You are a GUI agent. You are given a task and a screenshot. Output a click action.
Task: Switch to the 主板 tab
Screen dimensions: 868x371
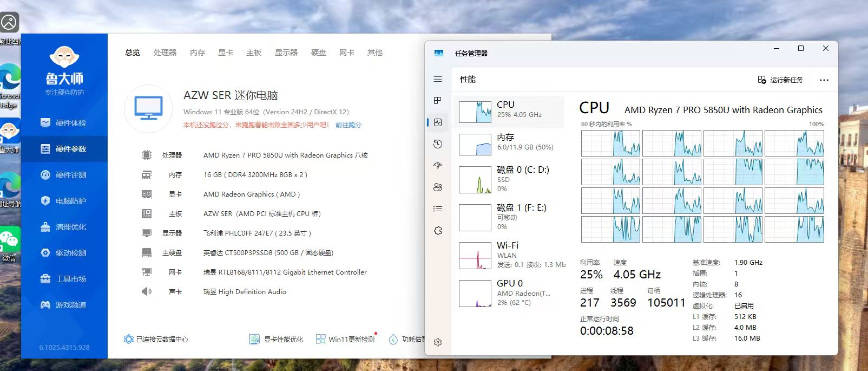click(254, 53)
